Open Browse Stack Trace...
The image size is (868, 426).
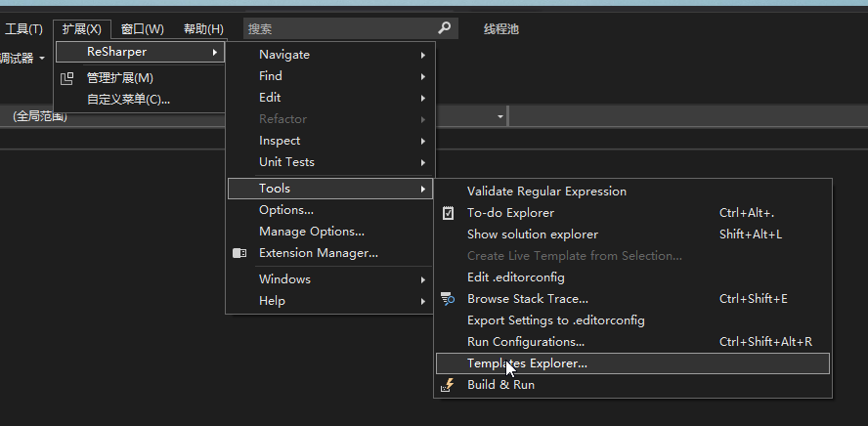tap(632, 299)
